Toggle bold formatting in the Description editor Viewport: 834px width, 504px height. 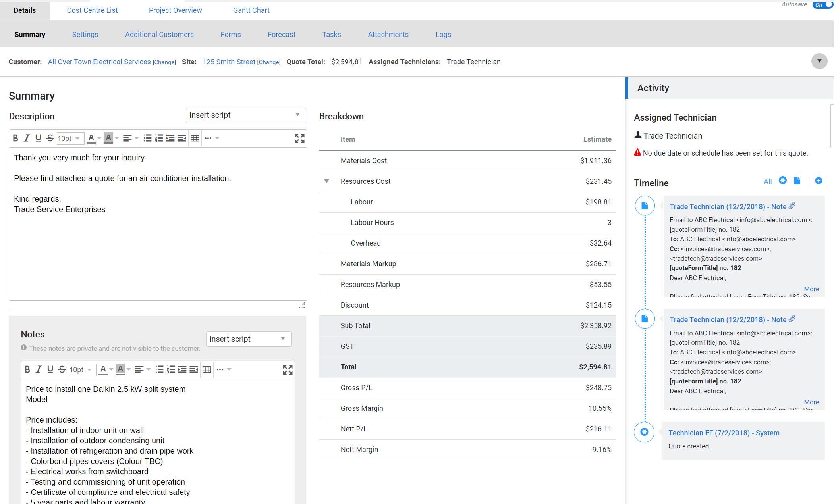click(15, 138)
